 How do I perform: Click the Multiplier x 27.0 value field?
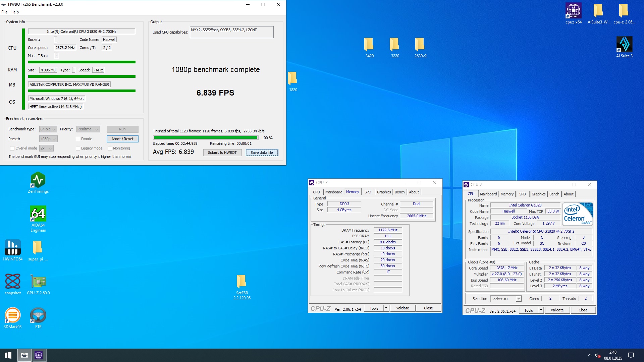click(507, 274)
